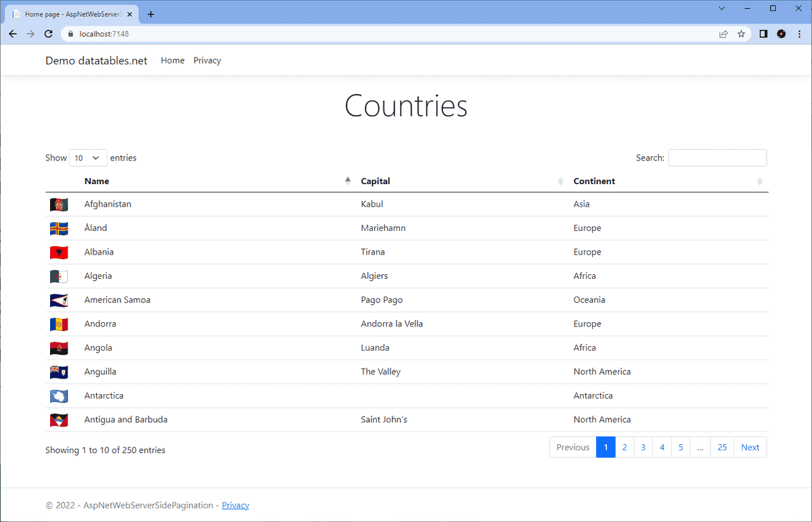The image size is (812, 522).
Task: Bookmark this page with the star icon
Action: (x=742, y=34)
